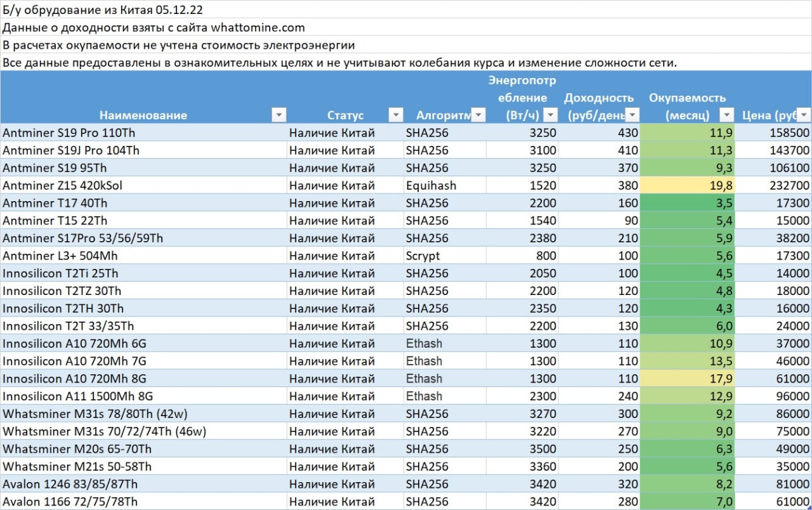Select the daily income cell 430
Screen dimensions: 812x510
click(600, 133)
